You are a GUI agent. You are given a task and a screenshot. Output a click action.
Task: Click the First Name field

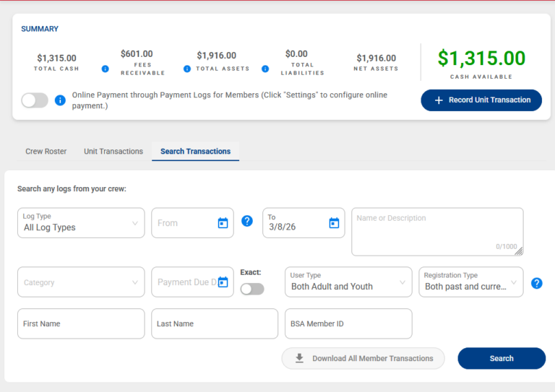[x=81, y=324]
